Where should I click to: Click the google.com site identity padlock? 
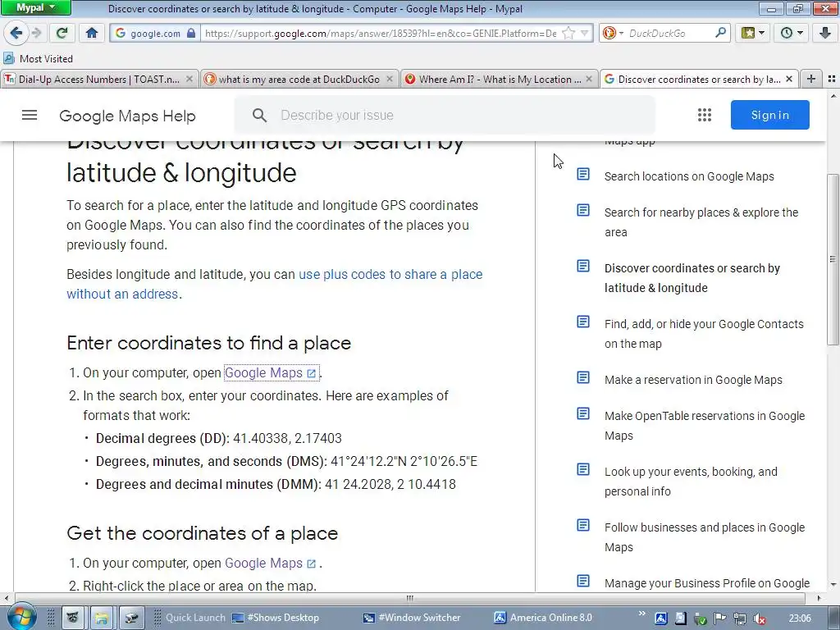(x=191, y=33)
